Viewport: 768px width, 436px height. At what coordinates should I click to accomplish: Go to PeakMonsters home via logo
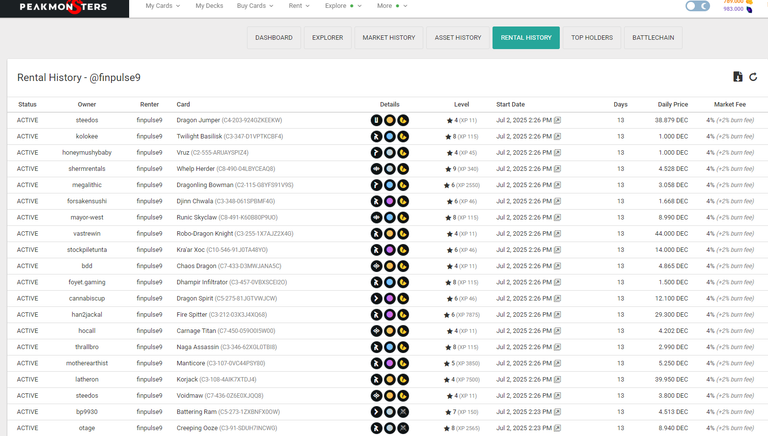[x=64, y=7]
